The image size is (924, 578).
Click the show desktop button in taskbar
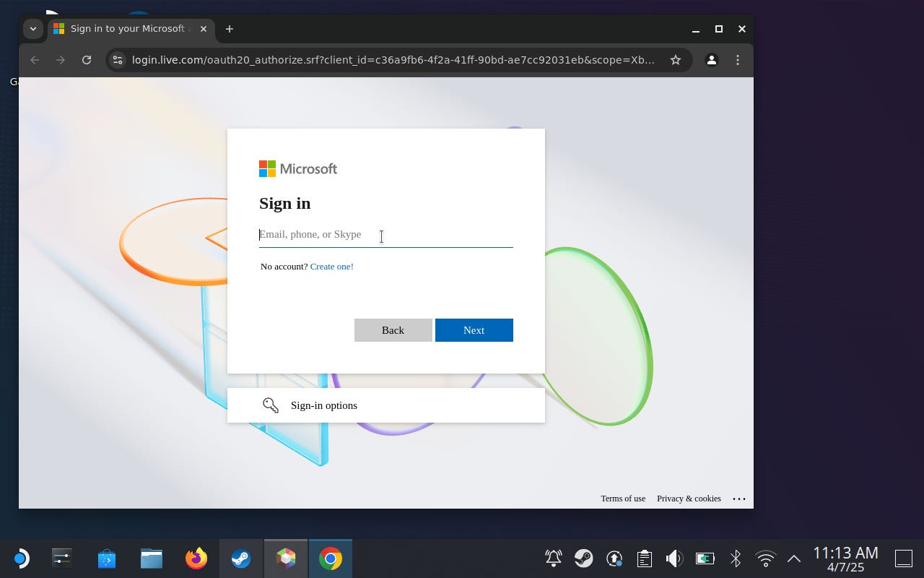pyautogui.click(x=904, y=558)
